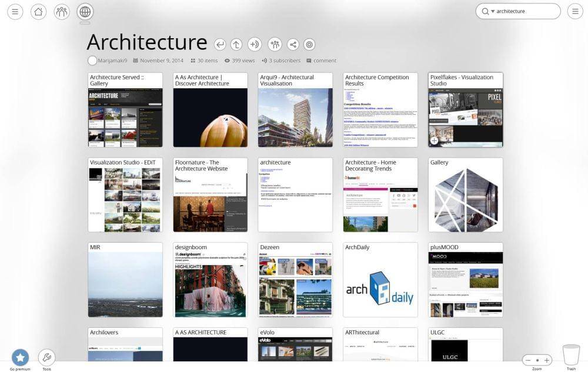Click the globe explore icon

click(85, 11)
